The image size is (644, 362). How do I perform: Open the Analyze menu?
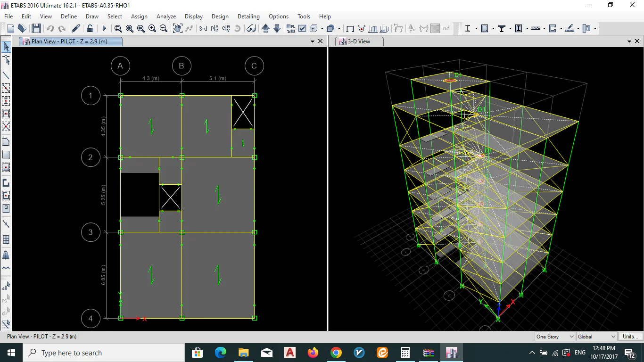(x=166, y=16)
